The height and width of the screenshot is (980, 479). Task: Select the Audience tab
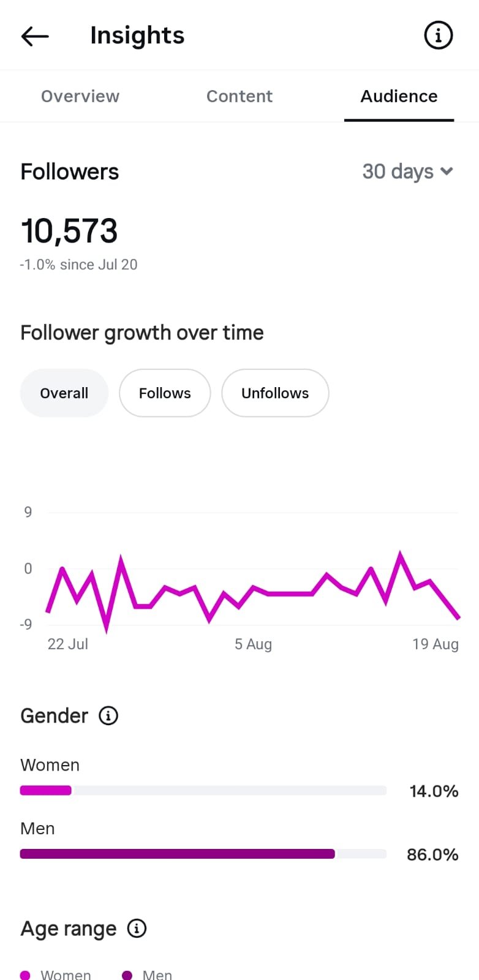click(399, 96)
